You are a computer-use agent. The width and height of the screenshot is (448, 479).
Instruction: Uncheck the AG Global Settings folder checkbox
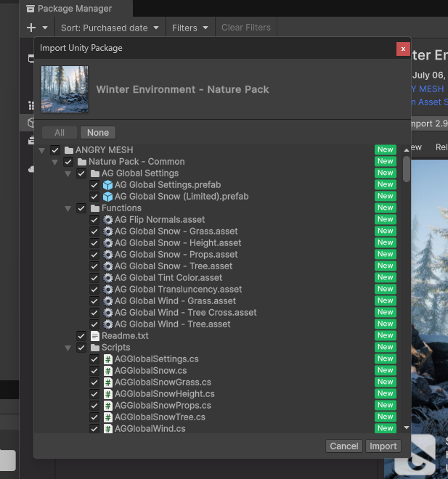point(81,173)
